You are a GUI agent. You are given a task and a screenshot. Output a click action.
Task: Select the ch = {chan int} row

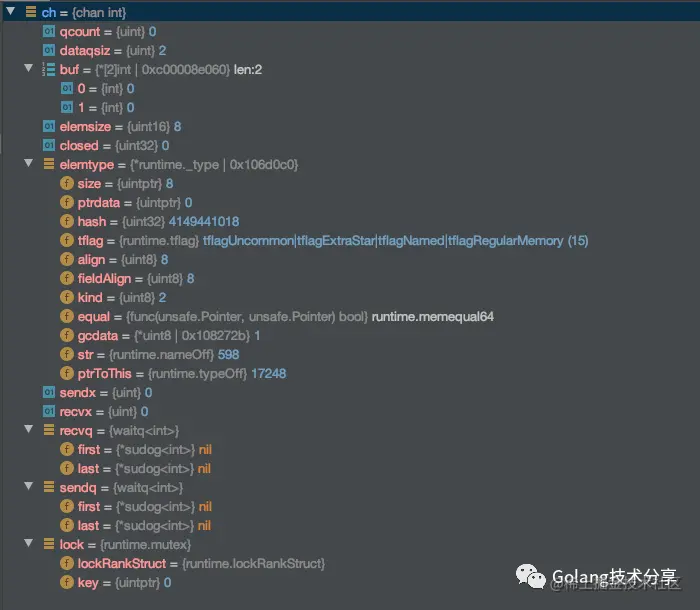click(350, 12)
